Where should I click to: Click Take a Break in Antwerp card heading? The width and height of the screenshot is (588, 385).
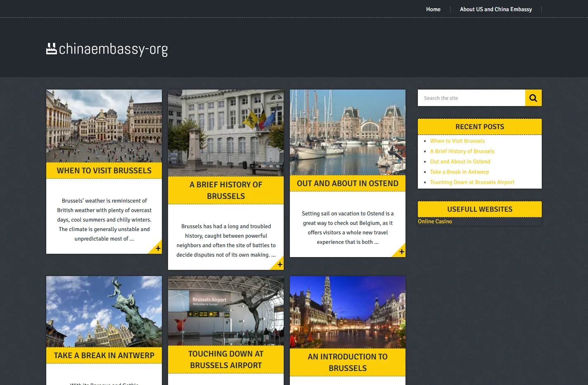(x=104, y=355)
